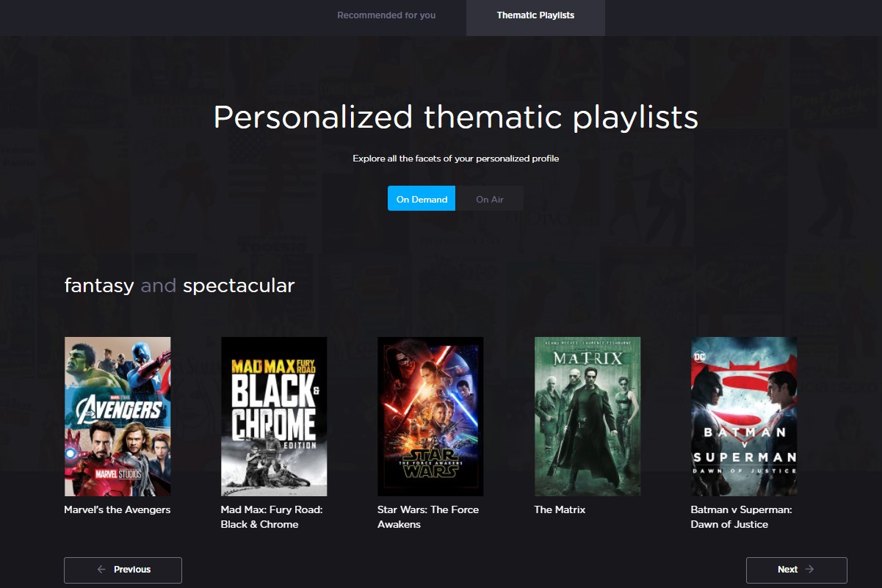Open Batman v Superman poster
Screen dimensions: 882x588
(x=744, y=416)
